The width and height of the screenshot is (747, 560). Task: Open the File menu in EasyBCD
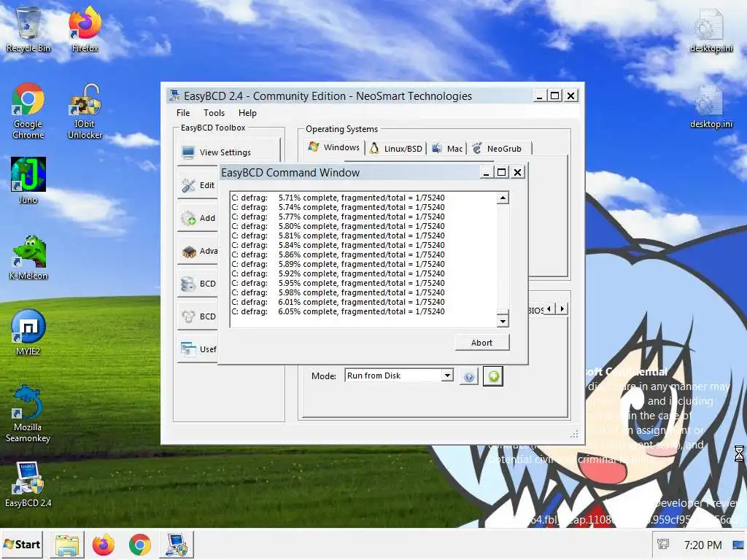[x=183, y=113]
